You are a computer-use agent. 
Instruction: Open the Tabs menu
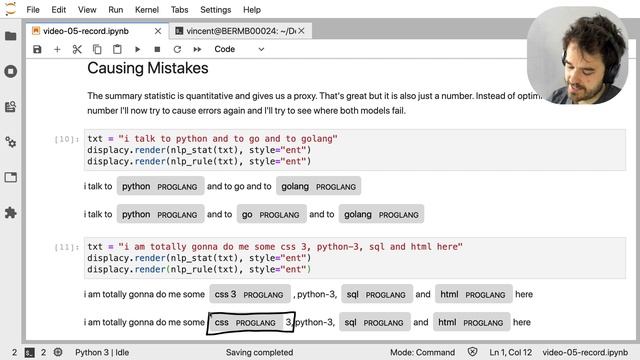click(180, 10)
